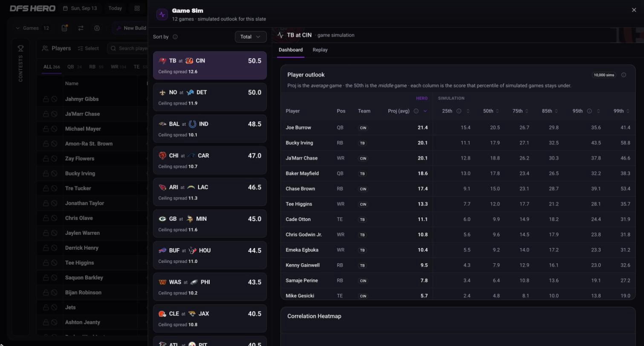Expand the Games 12 chevron

click(17, 28)
